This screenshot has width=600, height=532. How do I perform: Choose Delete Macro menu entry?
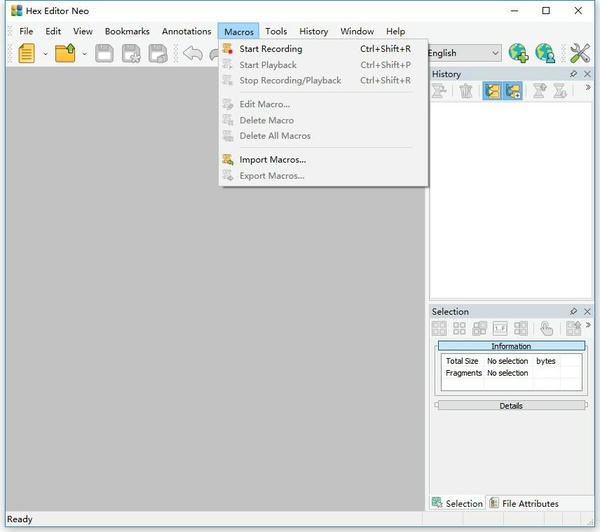pyautogui.click(x=323, y=120)
